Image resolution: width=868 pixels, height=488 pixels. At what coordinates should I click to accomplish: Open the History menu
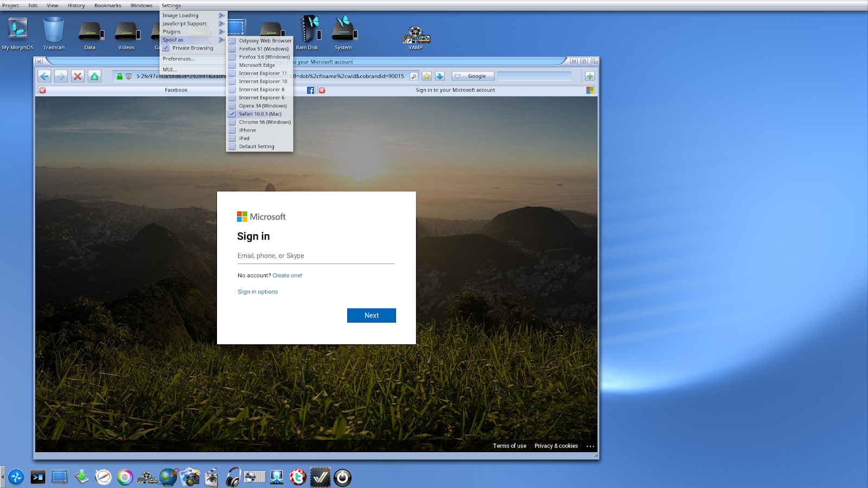tap(76, 5)
